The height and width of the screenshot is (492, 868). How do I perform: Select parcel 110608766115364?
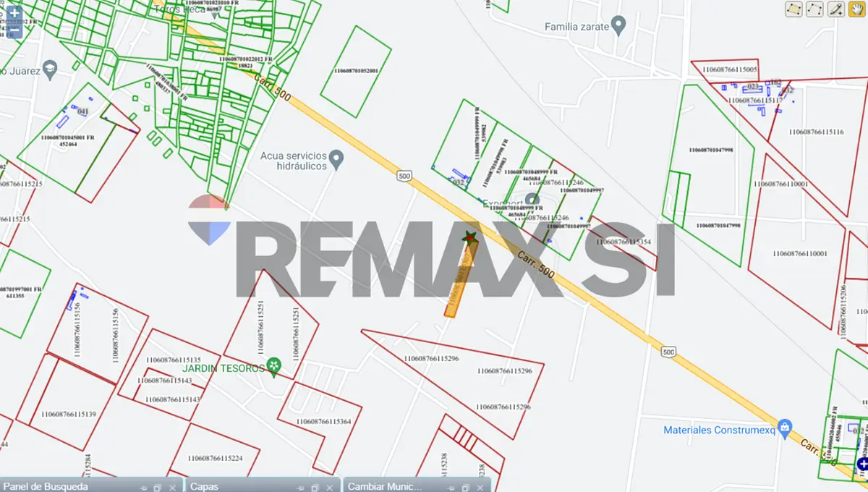tap(323, 422)
